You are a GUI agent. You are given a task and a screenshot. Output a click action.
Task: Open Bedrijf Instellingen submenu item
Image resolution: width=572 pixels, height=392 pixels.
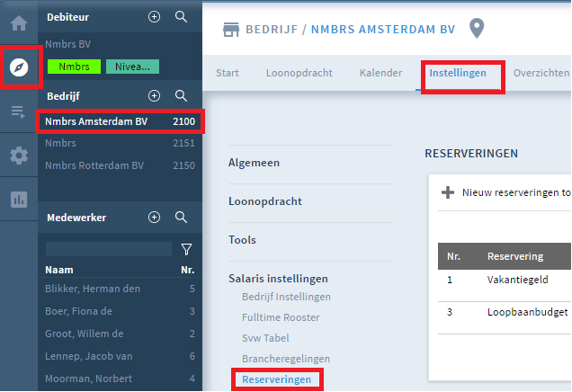pos(286,297)
